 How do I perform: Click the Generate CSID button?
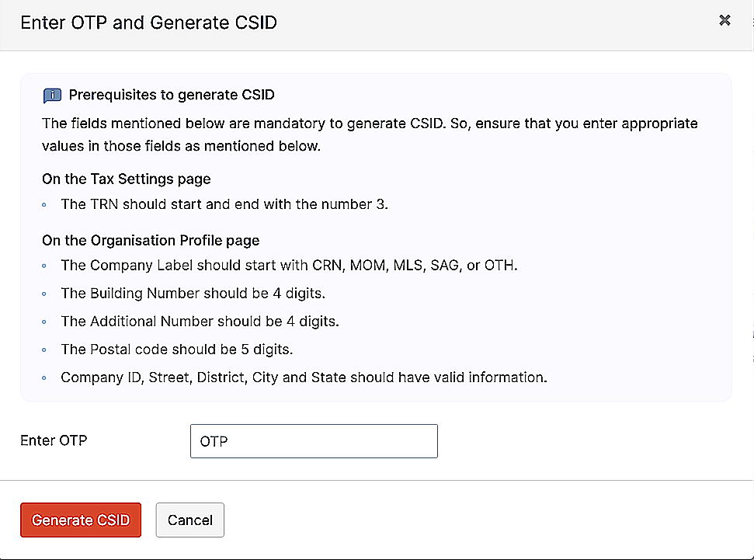point(81,520)
